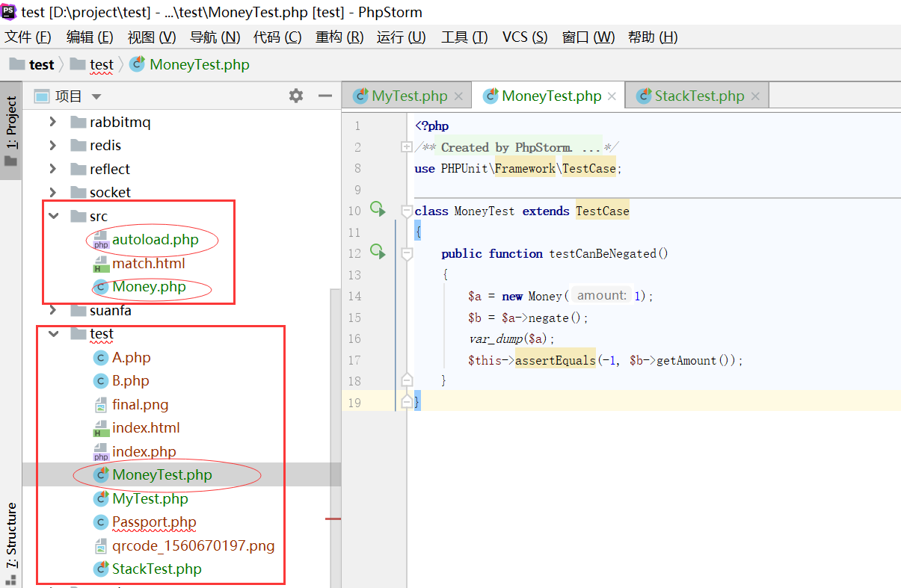Open the 运行 menu
This screenshot has height=588, width=901.
tap(399, 37)
